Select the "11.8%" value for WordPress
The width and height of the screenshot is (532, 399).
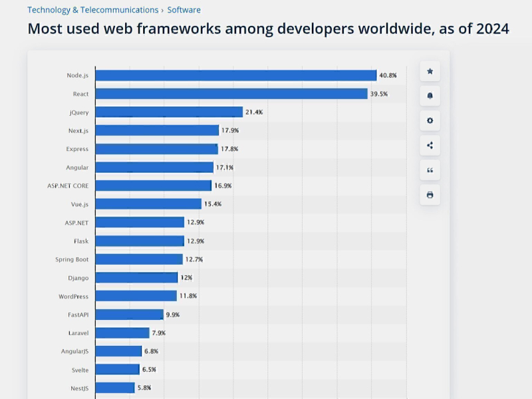coord(188,296)
